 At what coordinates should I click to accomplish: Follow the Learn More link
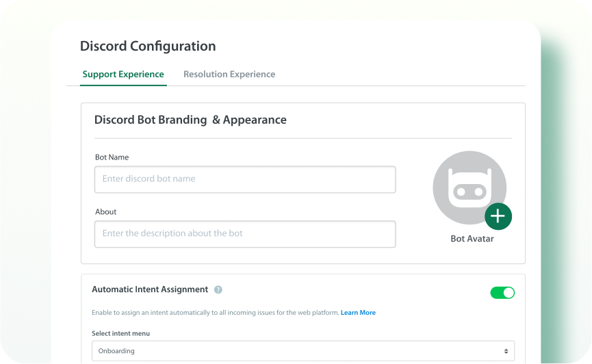[358, 313]
